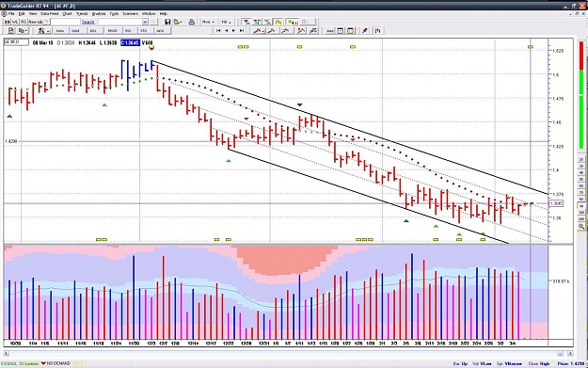
Task: Open the File menu
Action: point(11,13)
